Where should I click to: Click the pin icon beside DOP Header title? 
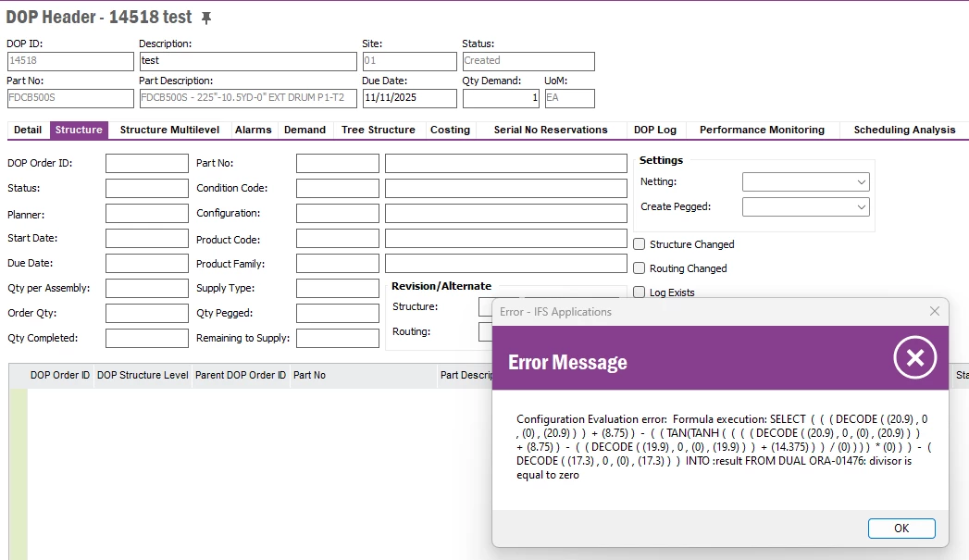pyautogui.click(x=206, y=18)
